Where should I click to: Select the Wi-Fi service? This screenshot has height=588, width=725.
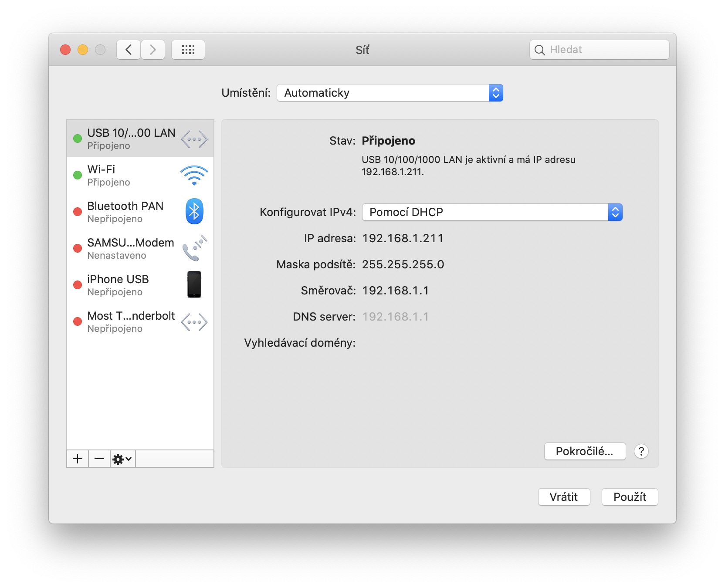pyautogui.click(x=140, y=175)
